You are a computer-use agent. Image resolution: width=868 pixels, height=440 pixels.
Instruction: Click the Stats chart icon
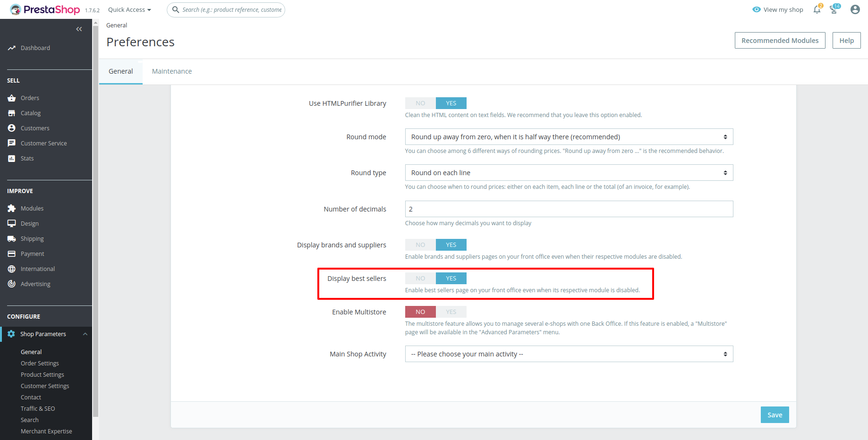12,159
